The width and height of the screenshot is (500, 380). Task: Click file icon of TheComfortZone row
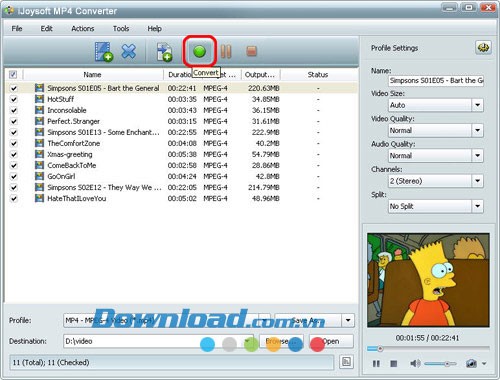coord(39,143)
